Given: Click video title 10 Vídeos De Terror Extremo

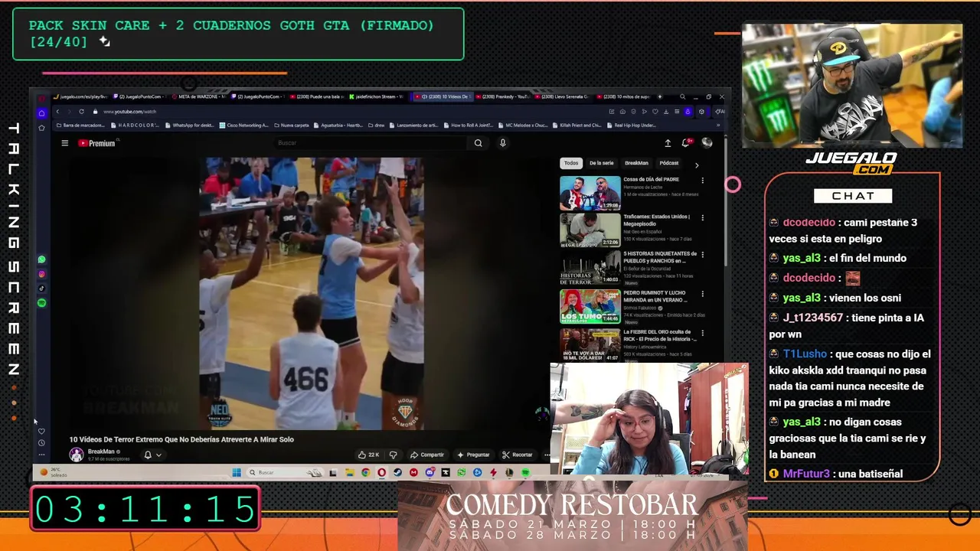Looking at the screenshot, I should pyautogui.click(x=181, y=439).
